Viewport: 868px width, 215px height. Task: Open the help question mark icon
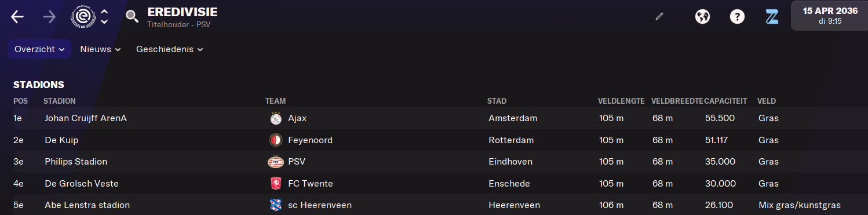pyautogui.click(x=737, y=17)
